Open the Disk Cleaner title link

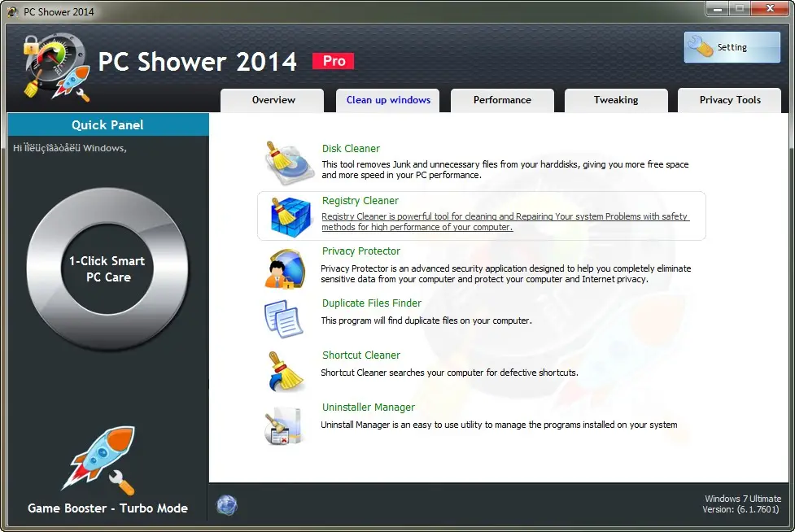351,148
